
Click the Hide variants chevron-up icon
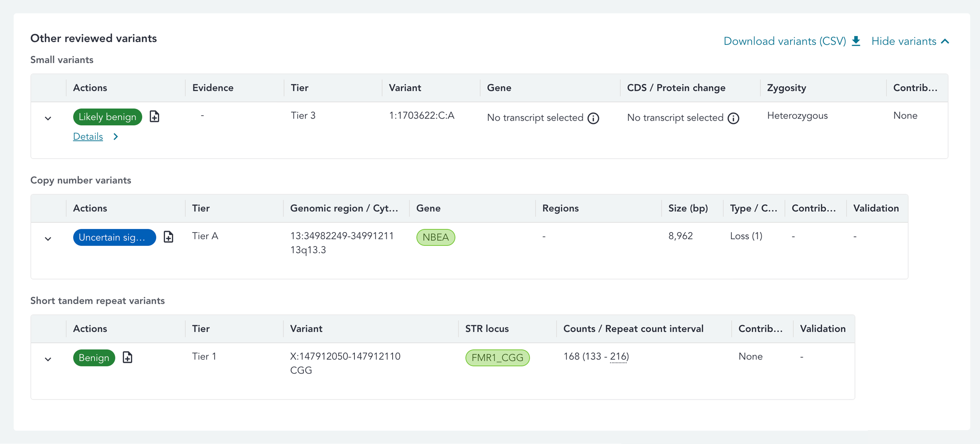tap(945, 41)
